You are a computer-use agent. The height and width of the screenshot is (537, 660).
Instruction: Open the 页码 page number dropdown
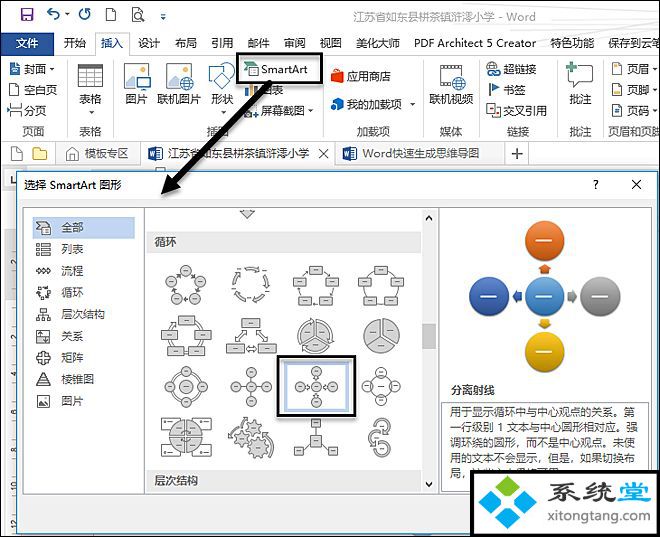tap(634, 111)
